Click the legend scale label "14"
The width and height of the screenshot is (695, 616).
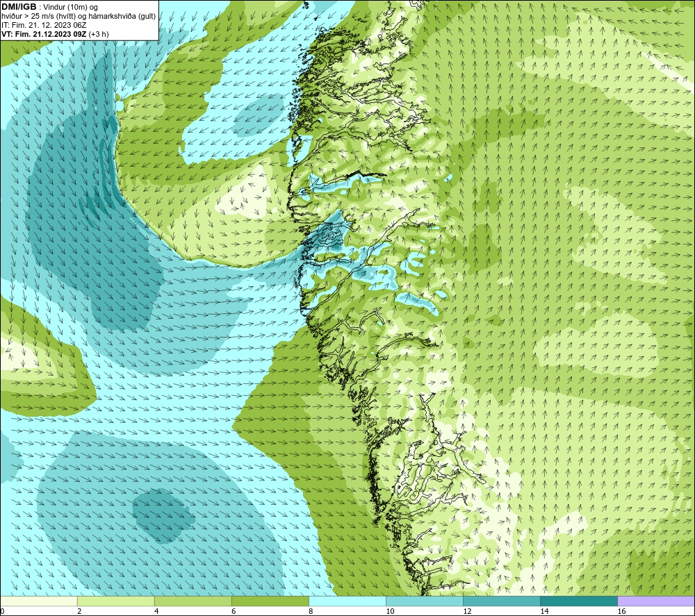[544, 612]
